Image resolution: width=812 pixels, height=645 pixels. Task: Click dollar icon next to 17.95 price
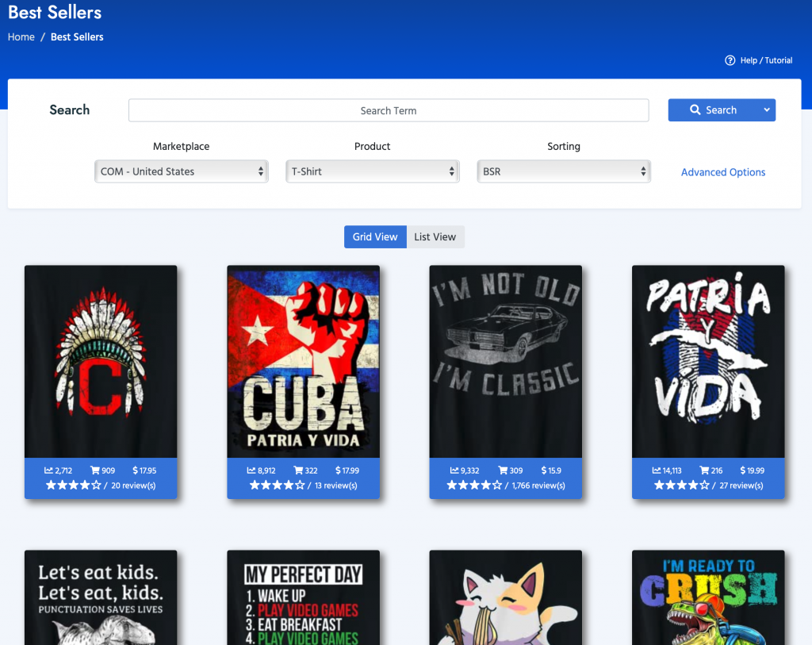(x=135, y=470)
